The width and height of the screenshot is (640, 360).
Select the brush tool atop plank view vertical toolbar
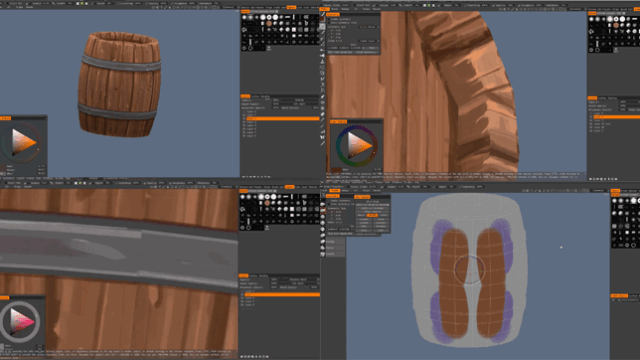click(x=322, y=15)
